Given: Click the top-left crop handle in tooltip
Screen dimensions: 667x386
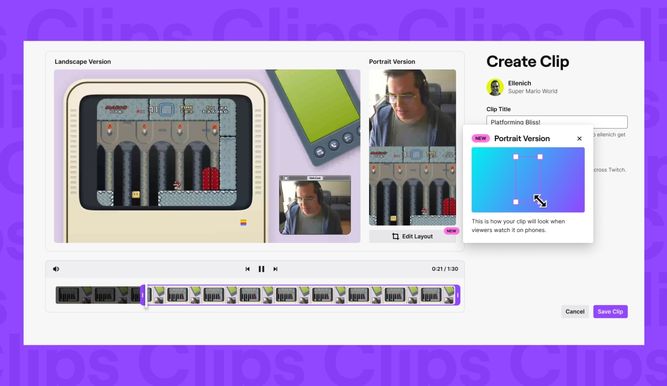Looking at the screenshot, I should [x=516, y=157].
